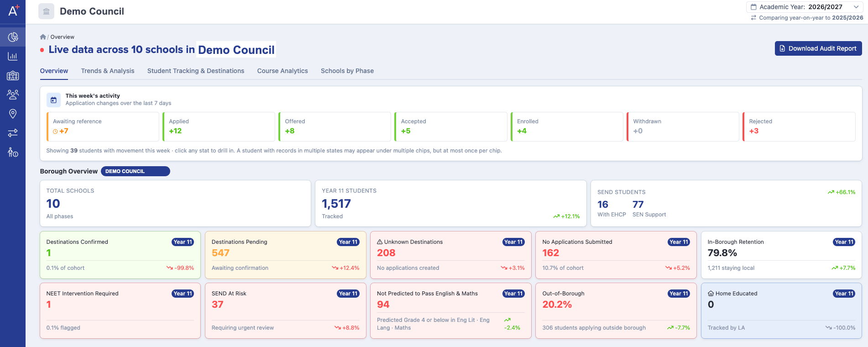Drill into Offered +8 stat
Viewport: 868px width, 347px height.
pos(335,126)
